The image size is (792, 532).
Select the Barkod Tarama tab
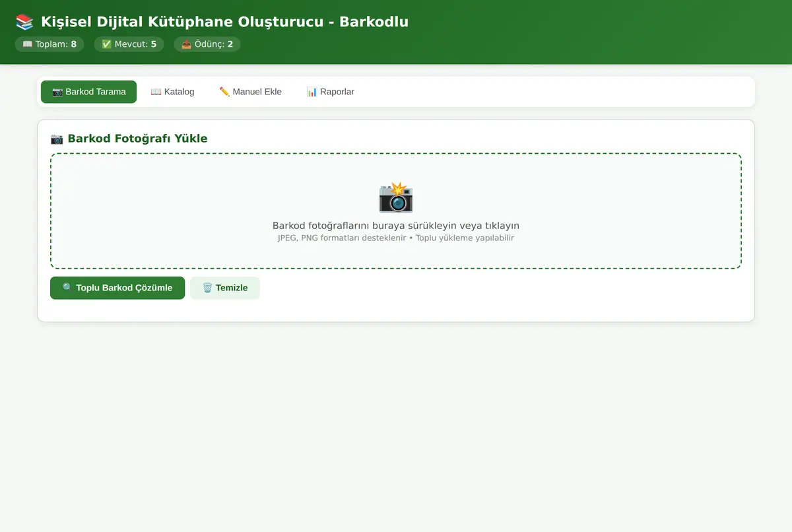point(88,92)
